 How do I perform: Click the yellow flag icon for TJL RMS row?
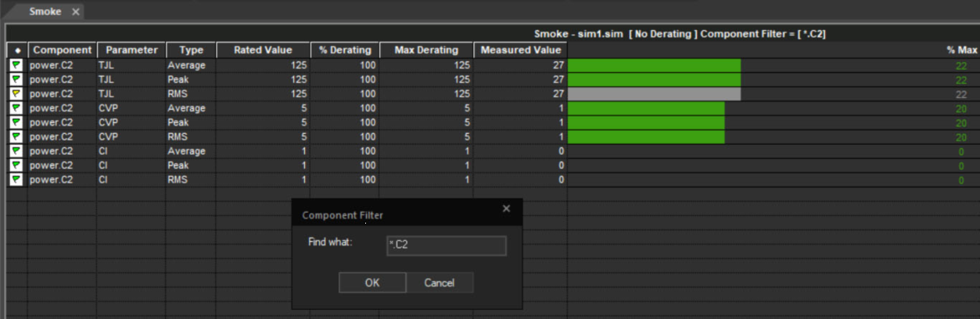[16, 94]
